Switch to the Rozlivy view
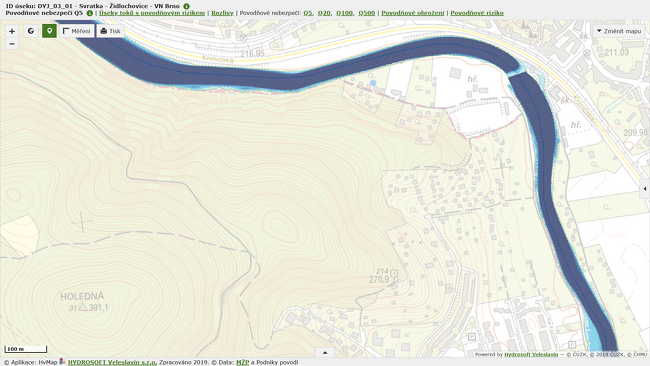Screen dimensions: 650x366 [x=223, y=13]
